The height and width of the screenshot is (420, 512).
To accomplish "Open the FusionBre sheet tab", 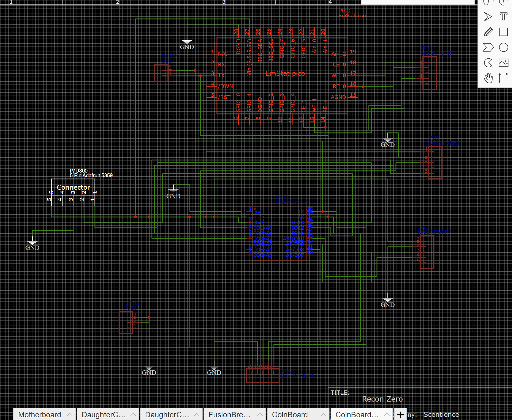I will pos(229,415).
